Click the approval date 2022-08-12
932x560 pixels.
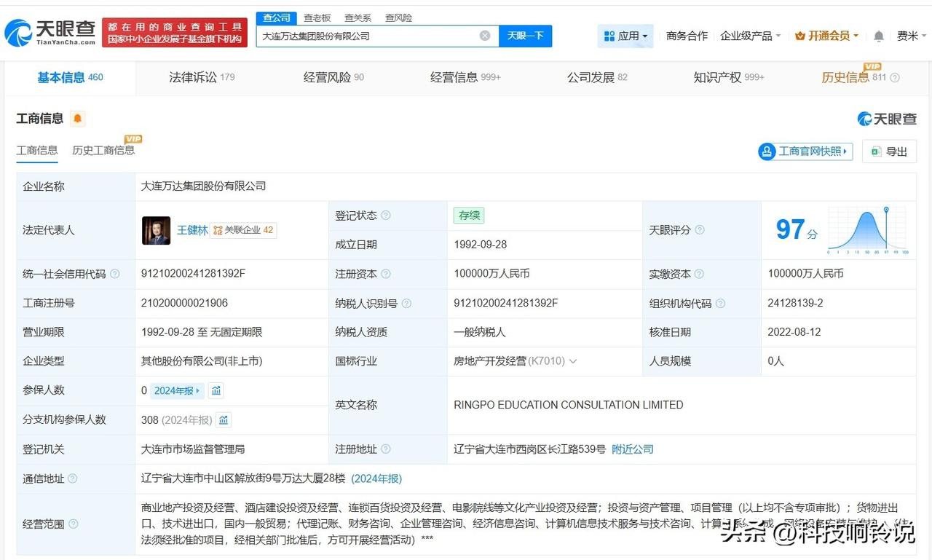click(x=794, y=332)
